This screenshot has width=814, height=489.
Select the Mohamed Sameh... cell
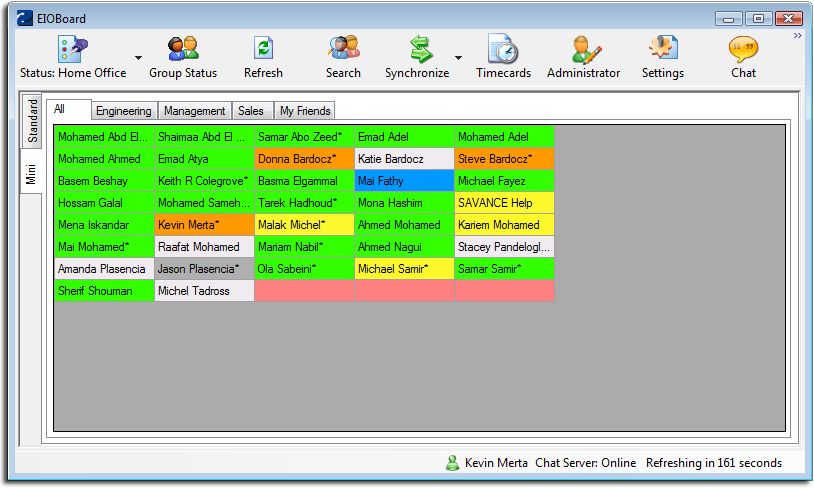coord(204,203)
